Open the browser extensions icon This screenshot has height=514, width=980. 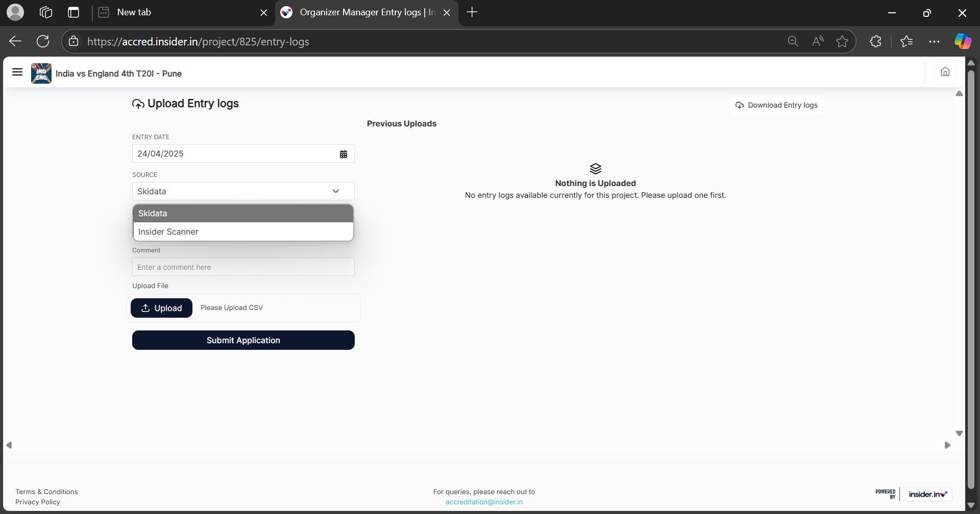coord(875,42)
